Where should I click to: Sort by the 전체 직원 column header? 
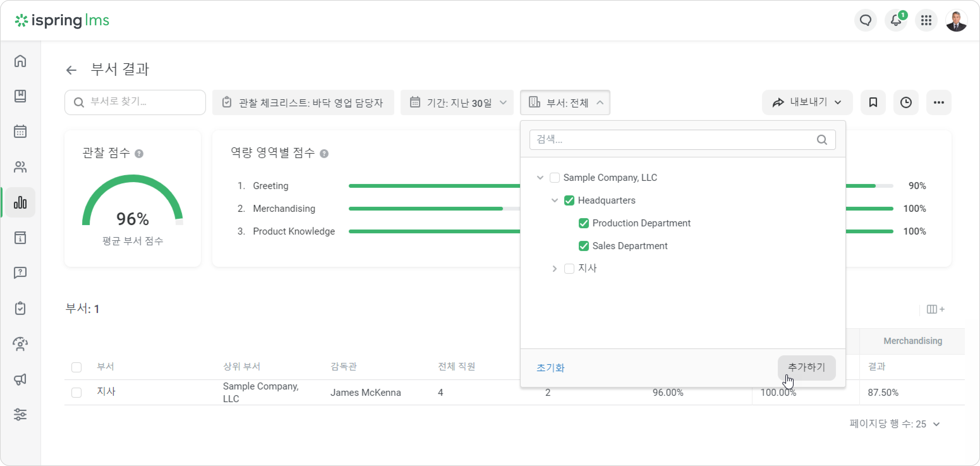pyautogui.click(x=457, y=367)
